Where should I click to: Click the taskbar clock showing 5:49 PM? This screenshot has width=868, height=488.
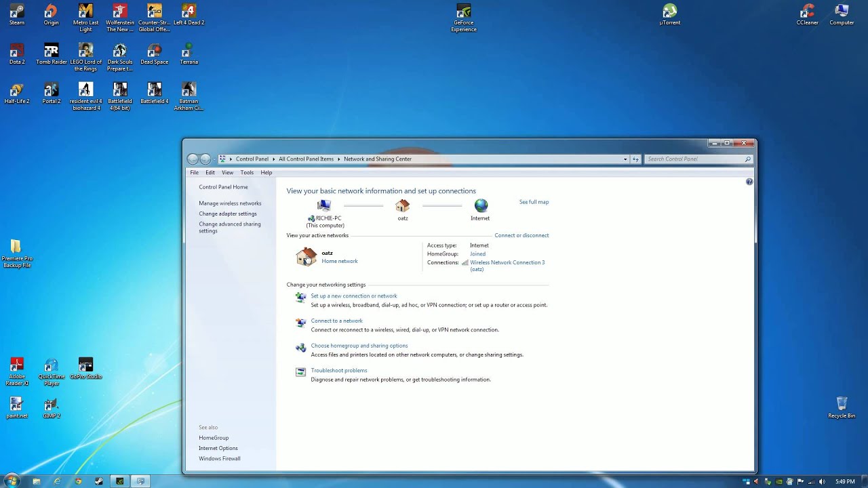tap(845, 482)
